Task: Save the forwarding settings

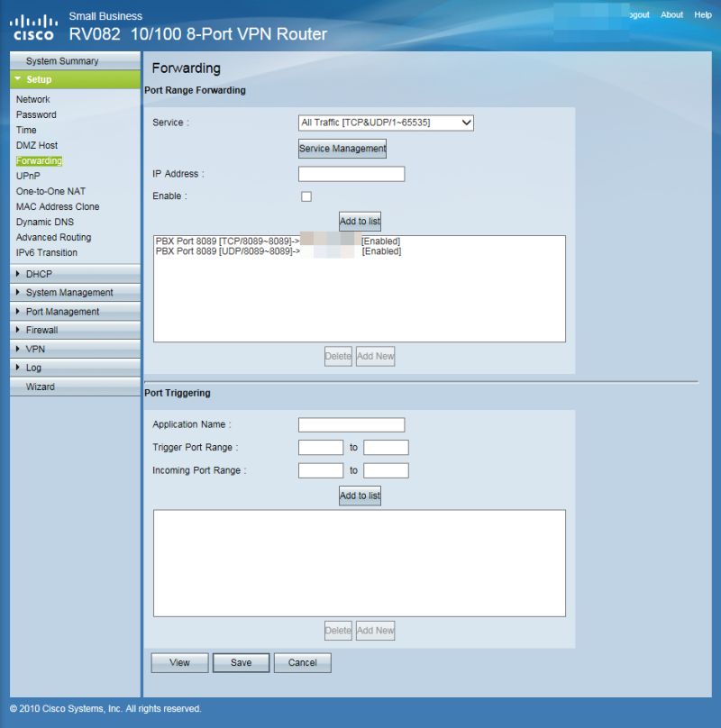Action: tap(242, 662)
